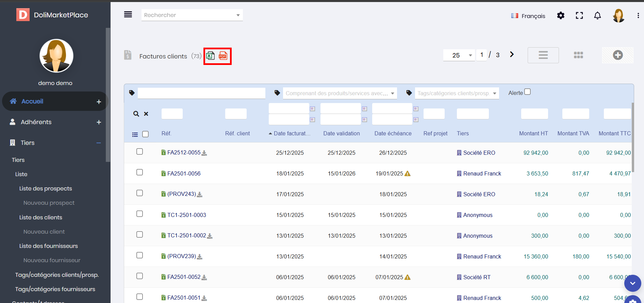Open the notifications bell
The width and height of the screenshot is (644, 303).
pyautogui.click(x=597, y=16)
